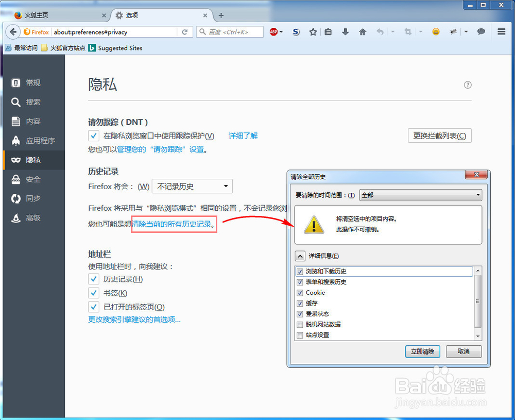Bookmark this page with the star icon

(x=313, y=32)
